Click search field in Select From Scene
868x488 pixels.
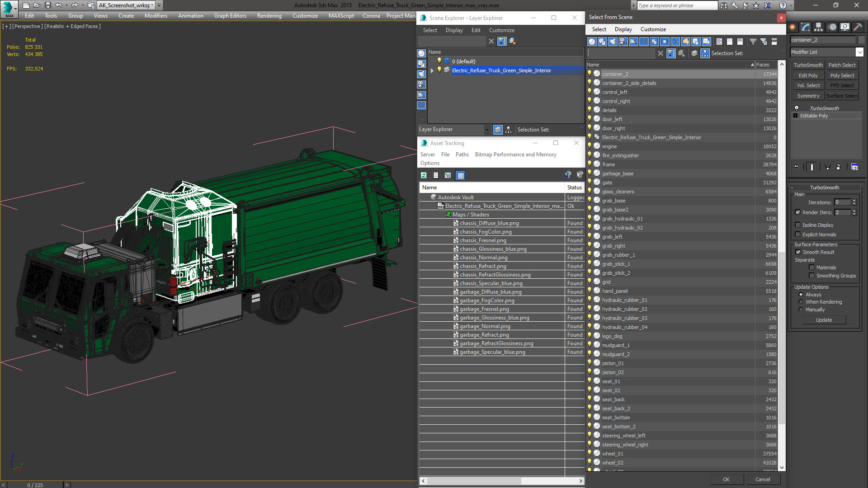(x=621, y=53)
